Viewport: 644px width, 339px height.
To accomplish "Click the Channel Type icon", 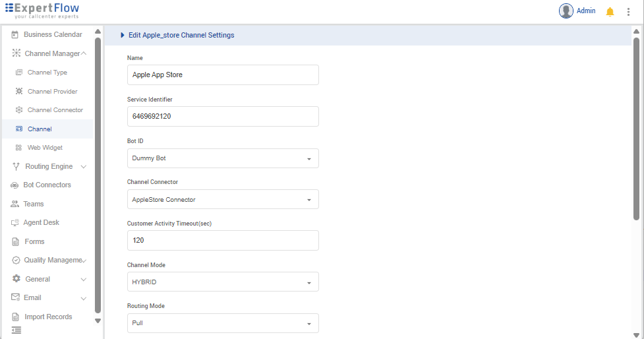I will [x=19, y=73].
